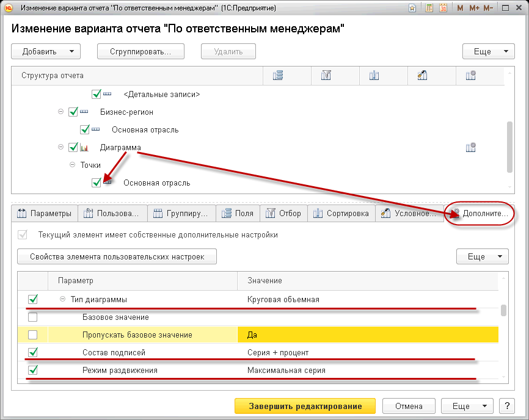Click the sorting column icon in structure header
Screen dimensions: 529x420
click(x=374, y=76)
